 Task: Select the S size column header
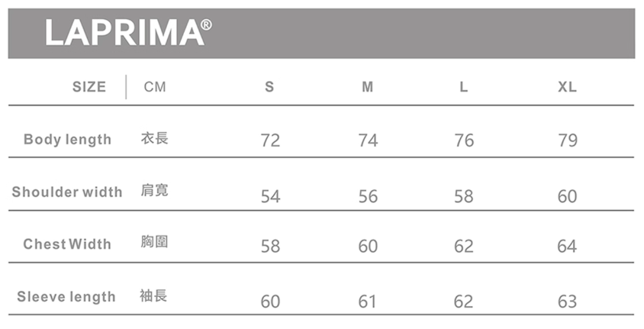click(x=269, y=87)
